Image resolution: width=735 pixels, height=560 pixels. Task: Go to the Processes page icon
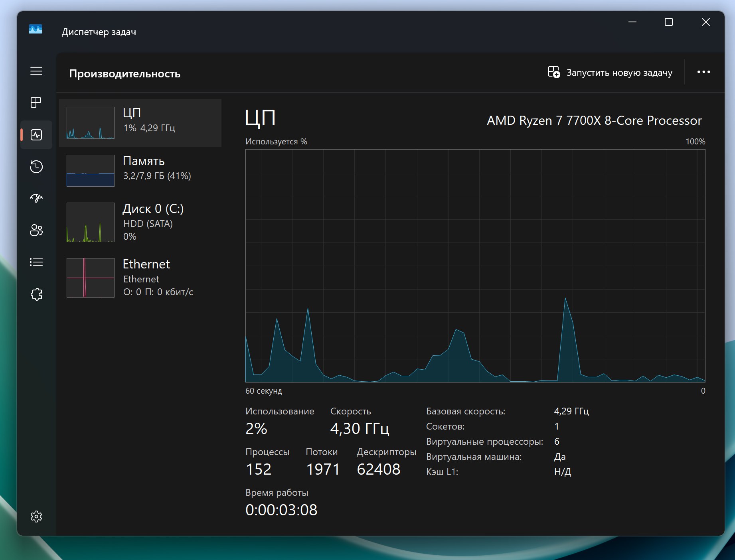click(x=36, y=103)
